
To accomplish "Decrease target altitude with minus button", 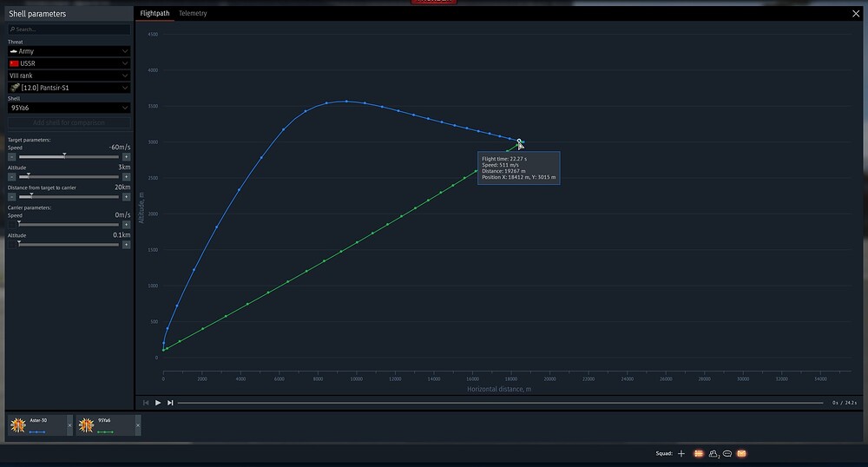I will pos(11,177).
